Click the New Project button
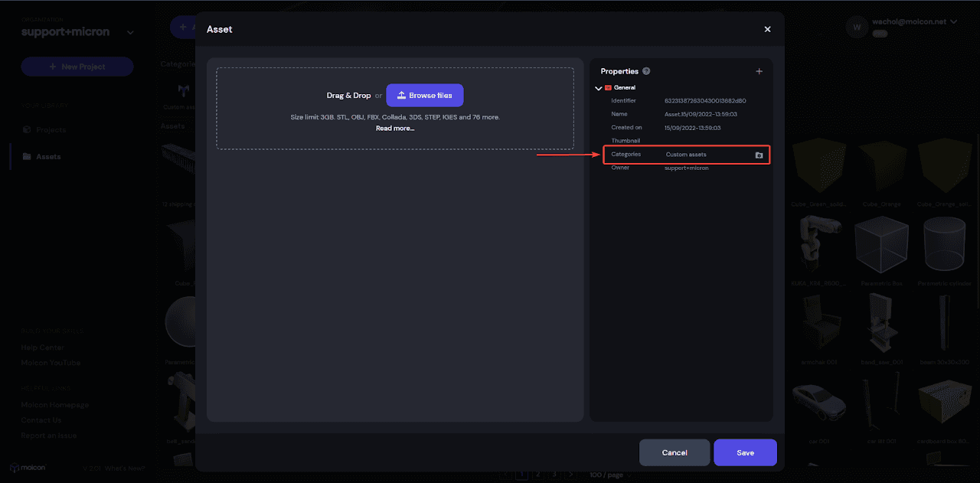 (77, 67)
